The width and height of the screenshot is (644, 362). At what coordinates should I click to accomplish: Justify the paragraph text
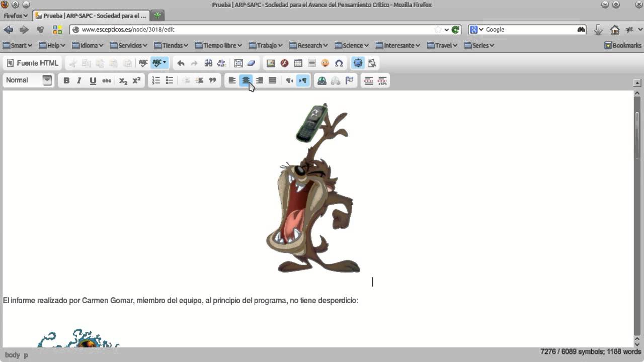[x=272, y=80]
